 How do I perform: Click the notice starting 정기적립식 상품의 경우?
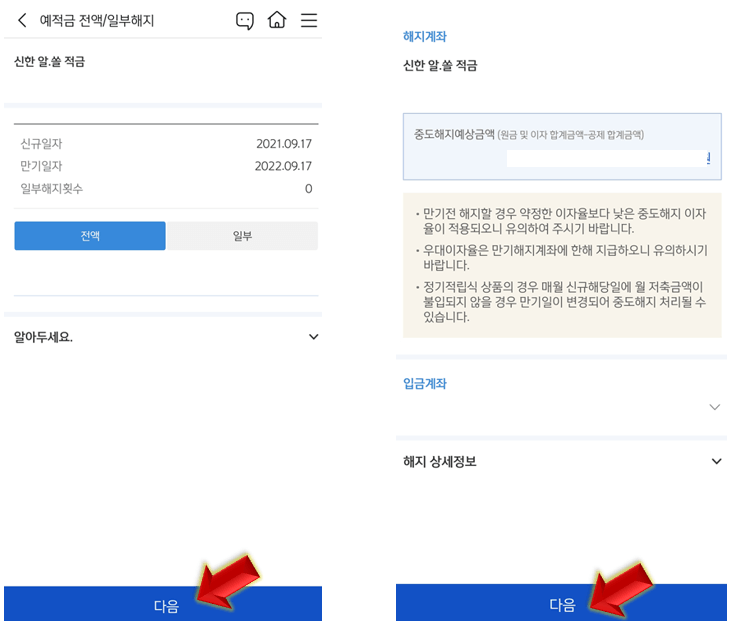tap(561, 301)
